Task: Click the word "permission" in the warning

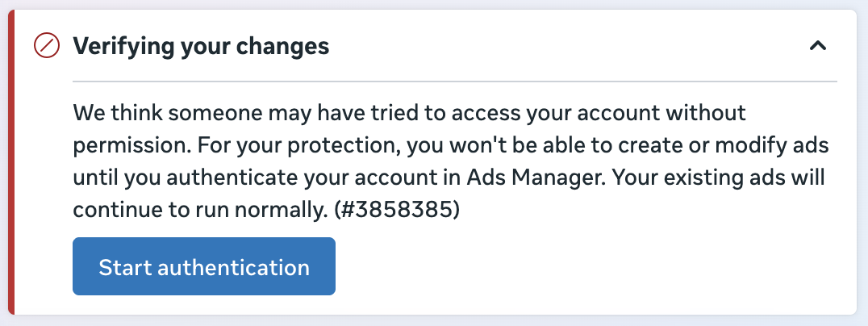Action: click(123, 144)
